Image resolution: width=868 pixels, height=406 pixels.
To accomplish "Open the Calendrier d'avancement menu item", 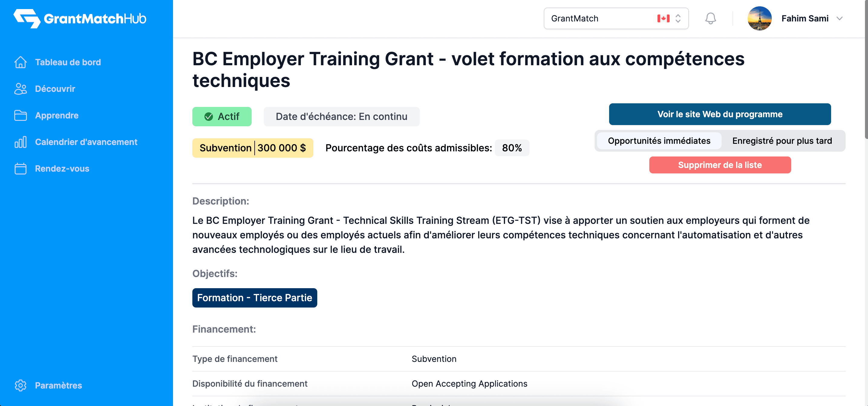I will (x=86, y=142).
